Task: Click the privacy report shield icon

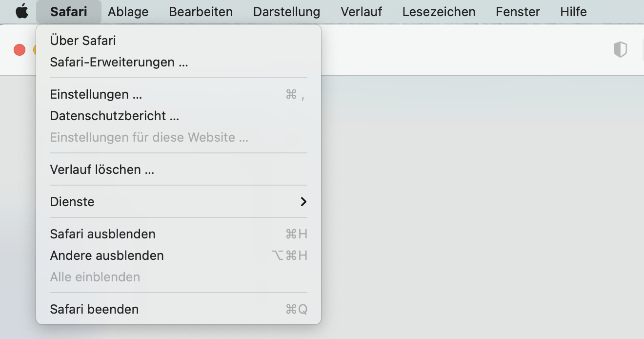Action: point(620,49)
